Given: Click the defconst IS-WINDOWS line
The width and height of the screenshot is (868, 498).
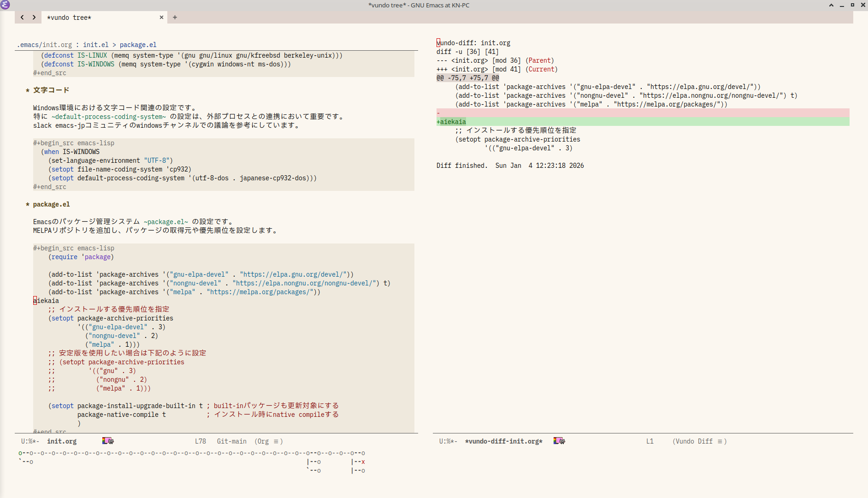Looking at the screenshot, I should 166,64.
